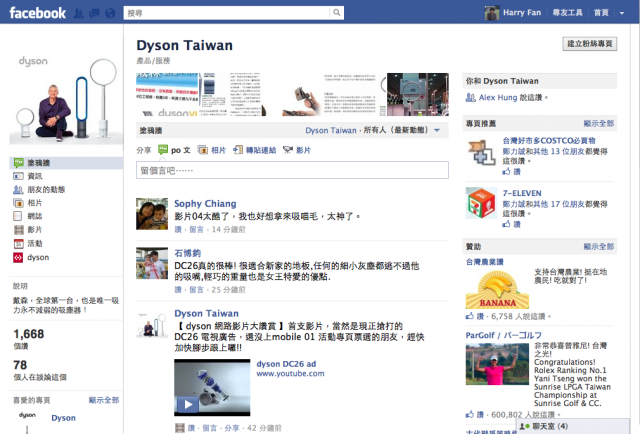The image size is (640, 434).
Task: Open Dyson Taiwan post author link
Action: 207,313
